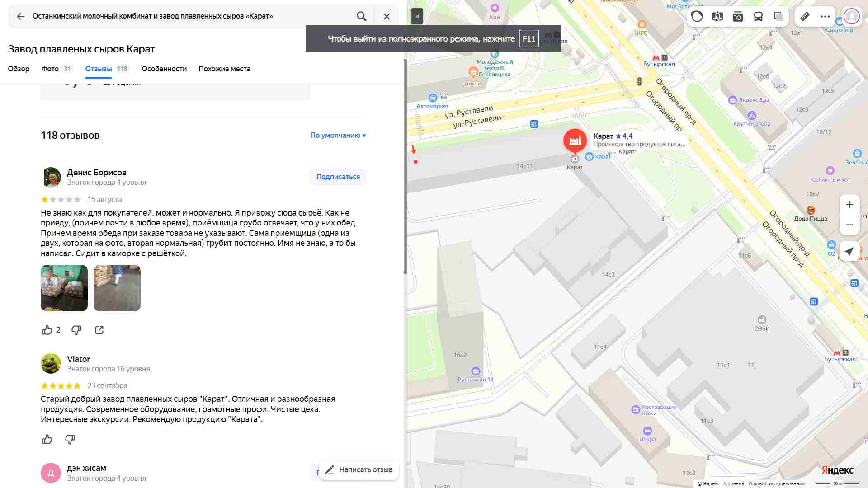Zoom out the map with minus button

point(849,225)
